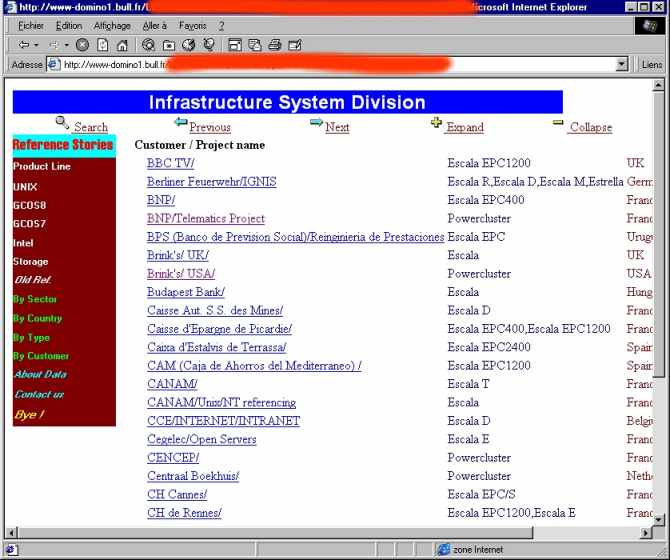Click Bye ! in the sidebar
Image resolution: width=670 pixels, height=560 pixels.
coord(29,414)
